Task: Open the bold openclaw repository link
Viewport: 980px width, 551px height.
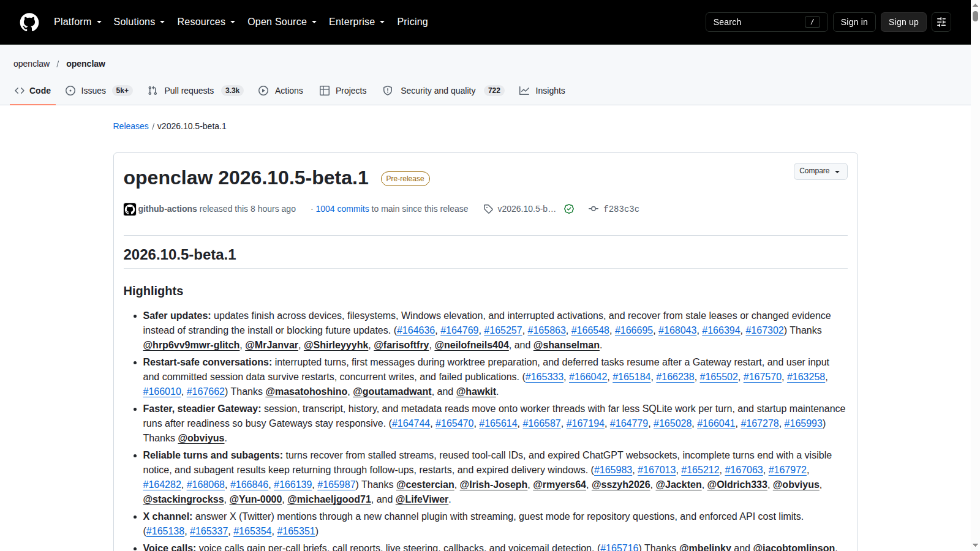Action: point(86,64)
